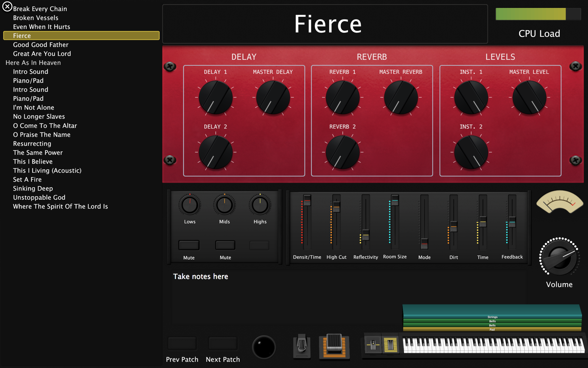Click the Mode fader
This screenshot has width=588, height=368.
424,243
